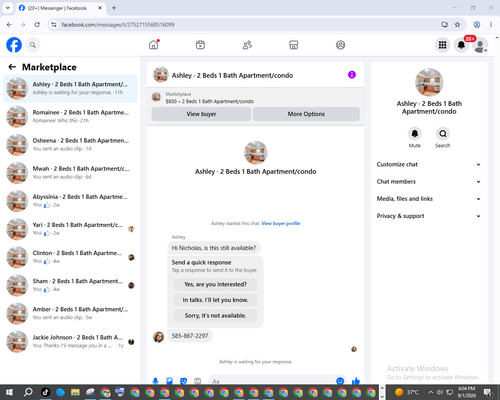
Task: Open the Facebook search icon
Action: [x=33, y=45]
